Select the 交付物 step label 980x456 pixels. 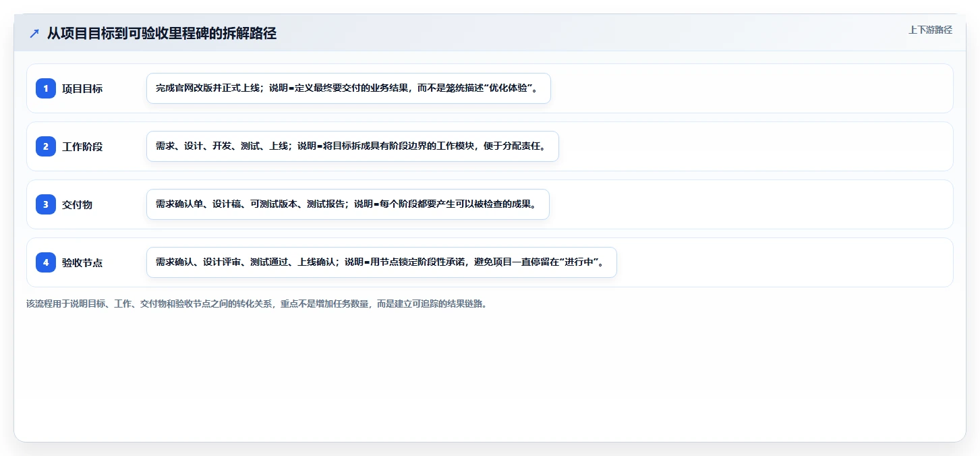78,204
